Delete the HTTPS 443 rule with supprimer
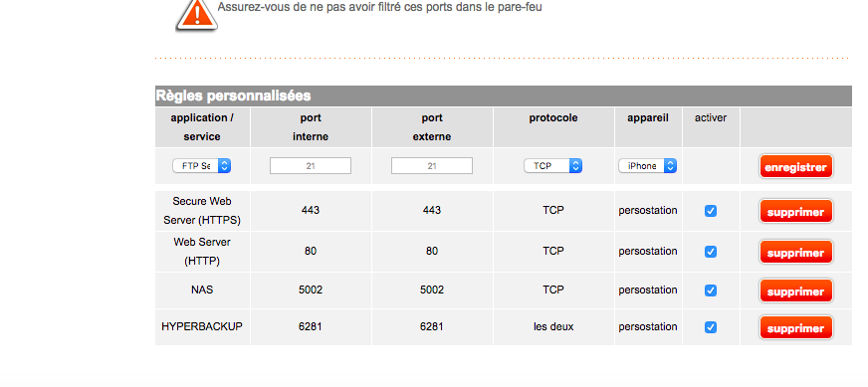This screenshot has height=387, width=868. pos(795,212)
